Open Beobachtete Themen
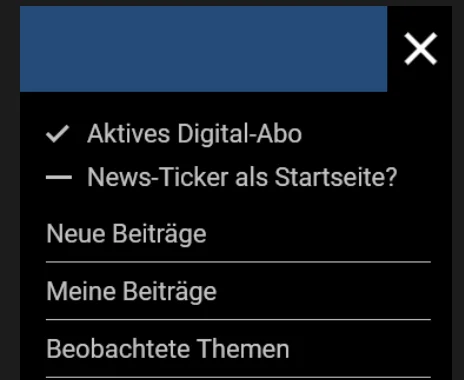Image resolution: width=464 pixels, height=380 pixels. pyautogui.click(x=238, y=349)
